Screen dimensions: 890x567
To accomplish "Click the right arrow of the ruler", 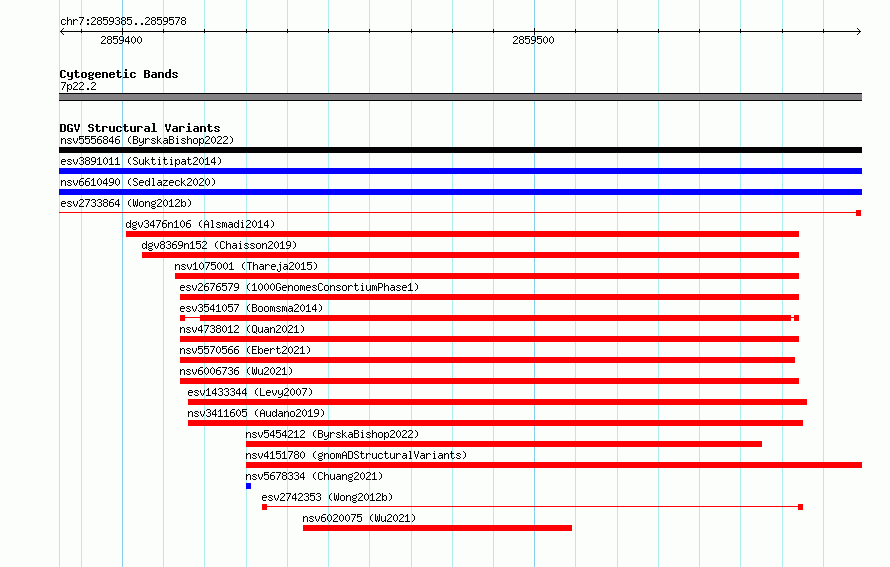I will [x=859, y=31].
